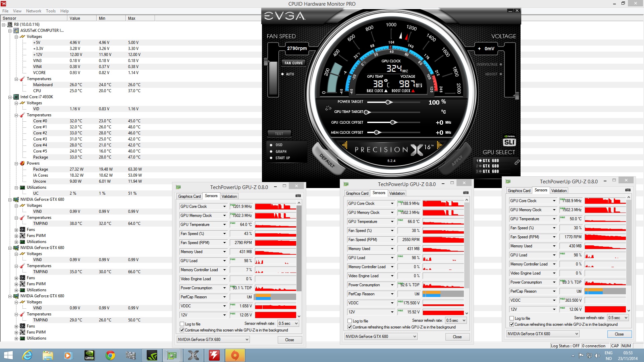
Task: Open Power Consumption dropdown in right GPU-Z
Action: point(554,282)
